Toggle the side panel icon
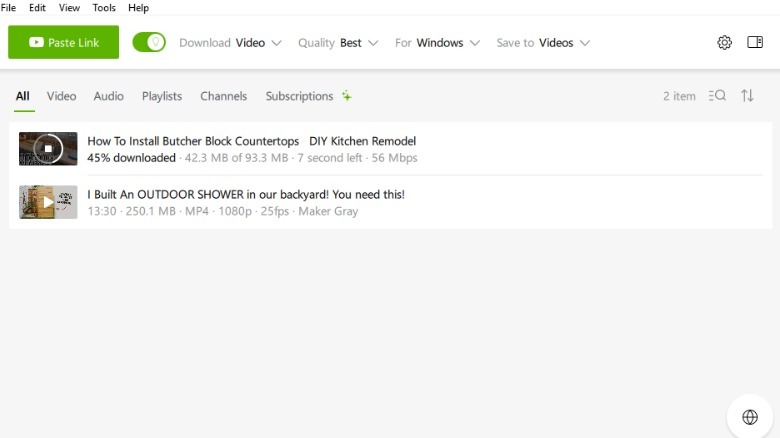This screenshot has width=780, height=438. (x=755, y=43)
